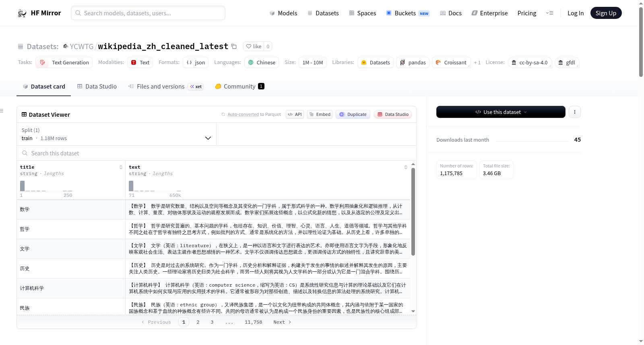Open Data Studio from viewer header
The image size is (644, 345).
tap(392, 114)
